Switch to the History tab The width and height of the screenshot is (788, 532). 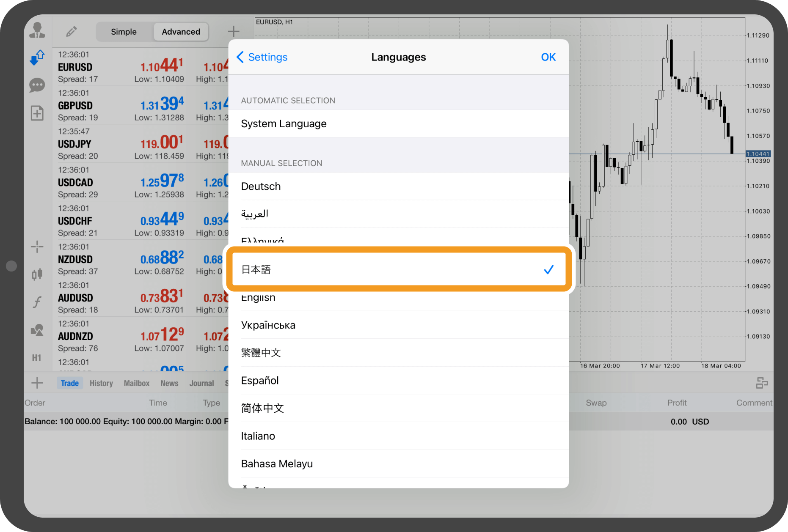[101, 383]
